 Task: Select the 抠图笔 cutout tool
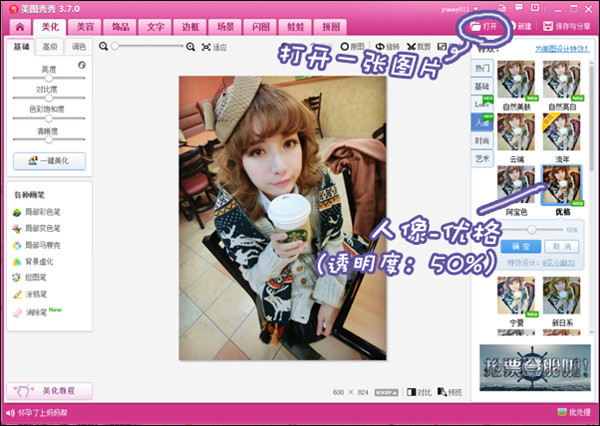point(29,277)
